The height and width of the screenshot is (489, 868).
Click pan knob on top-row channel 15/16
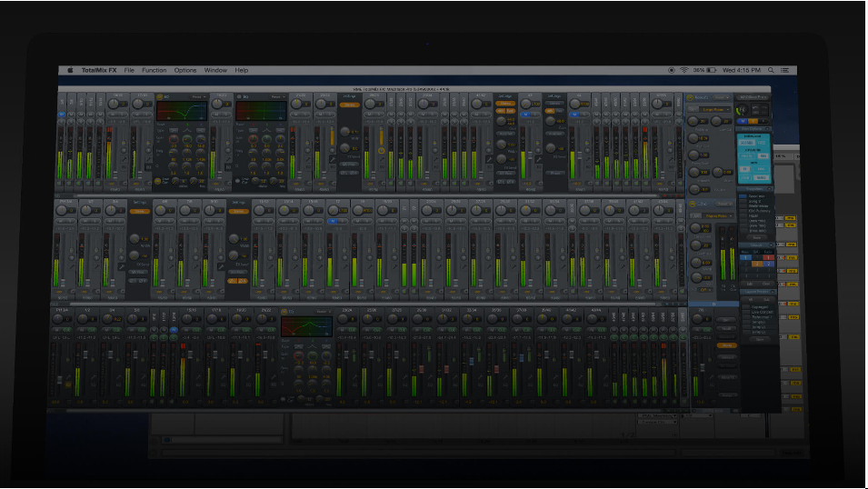113,103
